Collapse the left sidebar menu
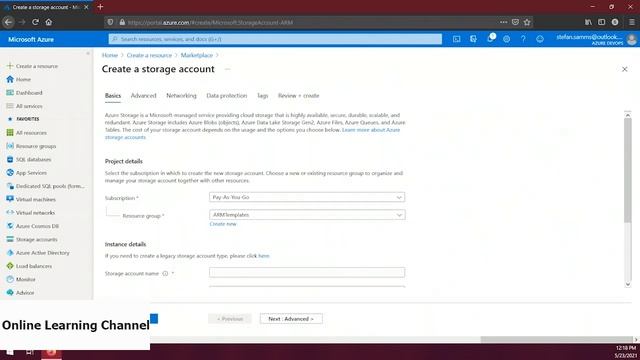This screenshot has height=360, width=640. [x=88, y=53]
